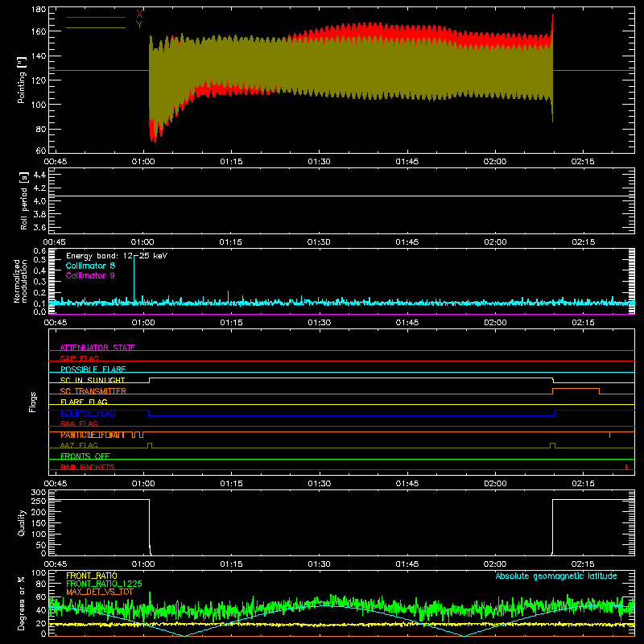Click the SC_TRANSMITTER flag label

pyautogui.click(x=93, y=391)
